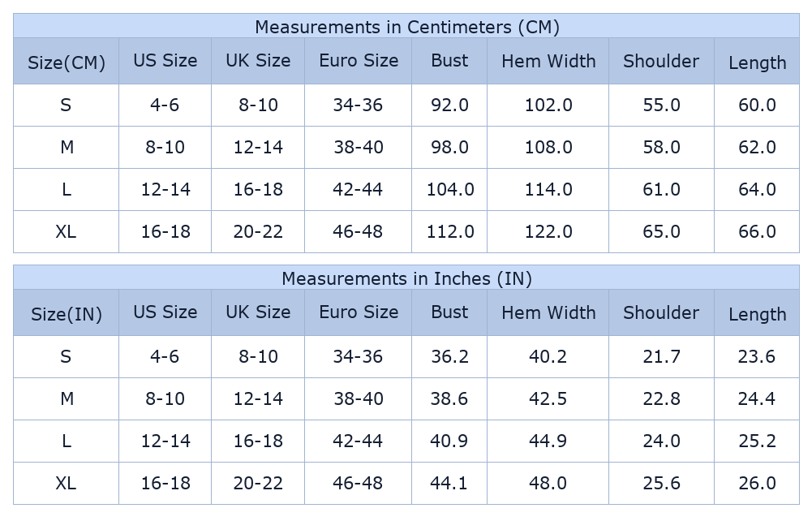Click the XL row label in centimeters table
812x521 pixels.
(67, 231)
